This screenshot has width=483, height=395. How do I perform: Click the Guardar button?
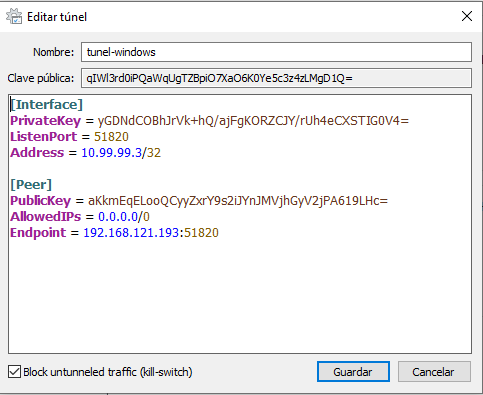(353, 372)
